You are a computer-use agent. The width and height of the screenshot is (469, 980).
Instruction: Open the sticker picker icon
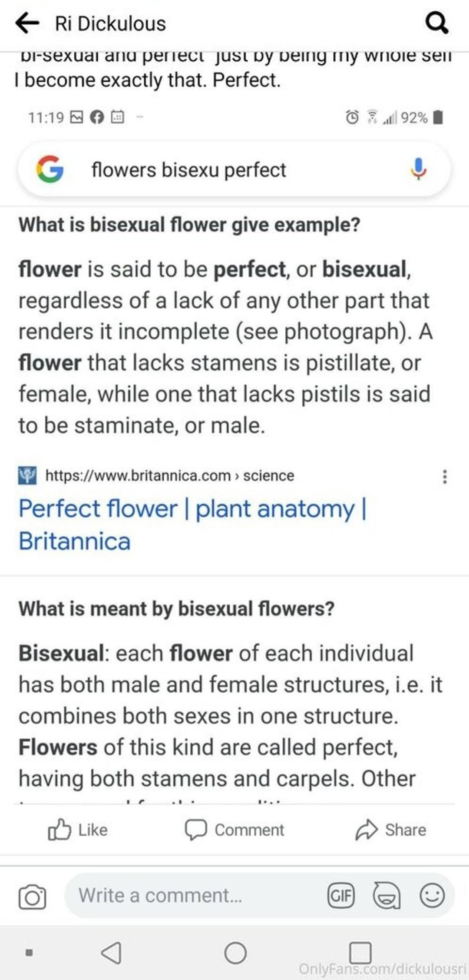[386, 896]
